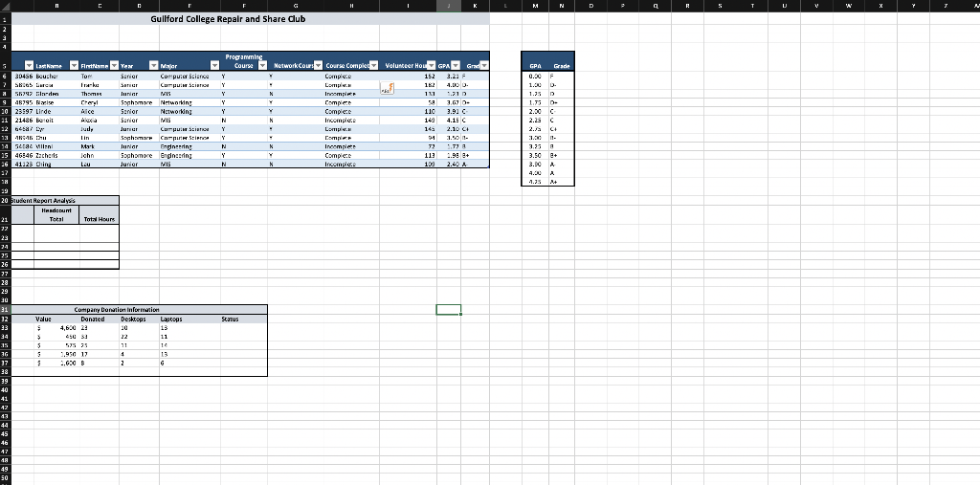Select lookup table GPA value 3.50
980x485 pixels.
tap(536, 155)
